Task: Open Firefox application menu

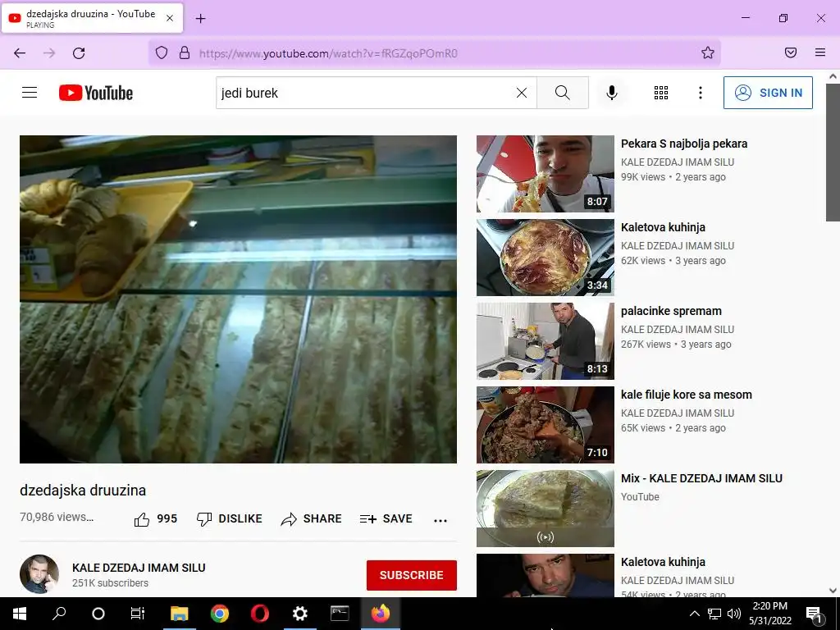Action: point(819,52)
